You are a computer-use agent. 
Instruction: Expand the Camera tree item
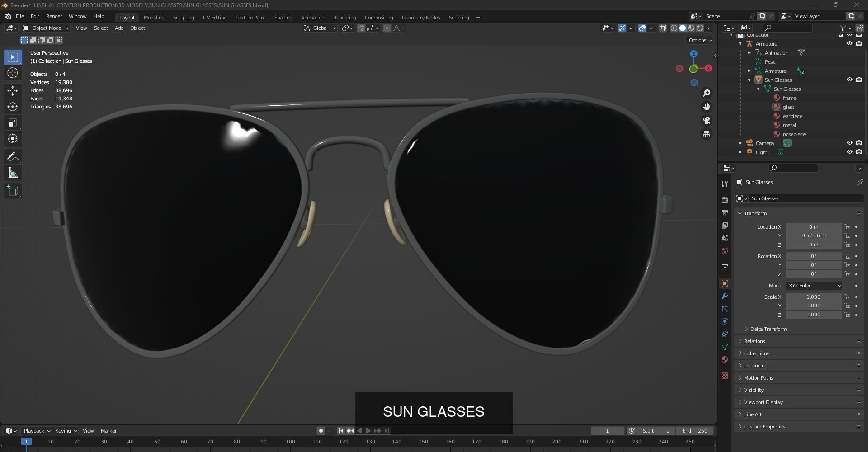pos(740,143)
